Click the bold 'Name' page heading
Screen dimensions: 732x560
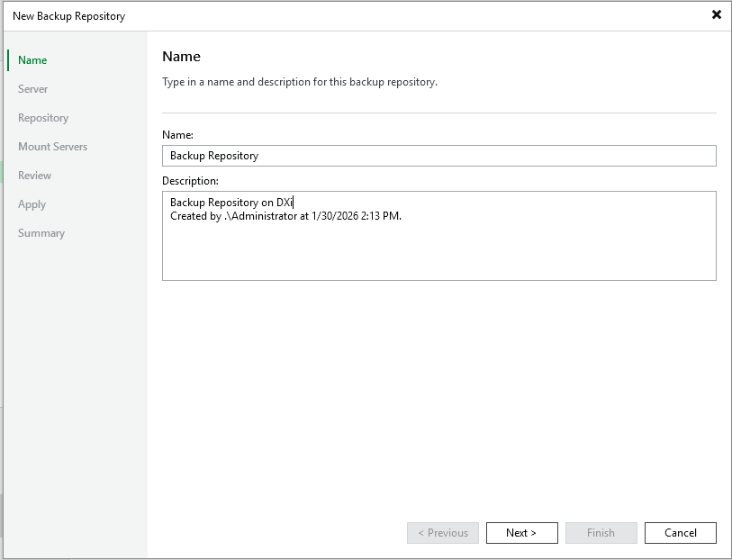pyautogui.click(x=181, y=57)
